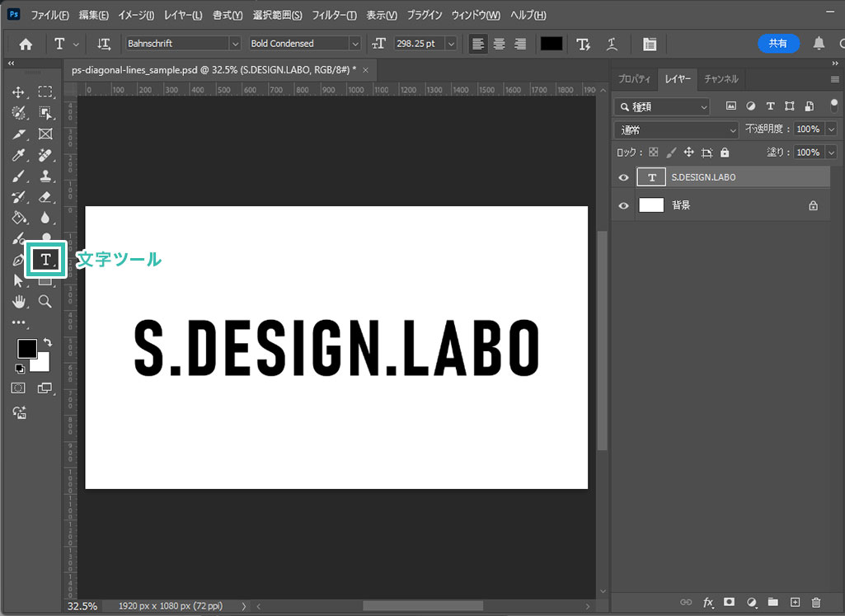
Task: Click the Home icon in options bar
Action: point(26,45)
